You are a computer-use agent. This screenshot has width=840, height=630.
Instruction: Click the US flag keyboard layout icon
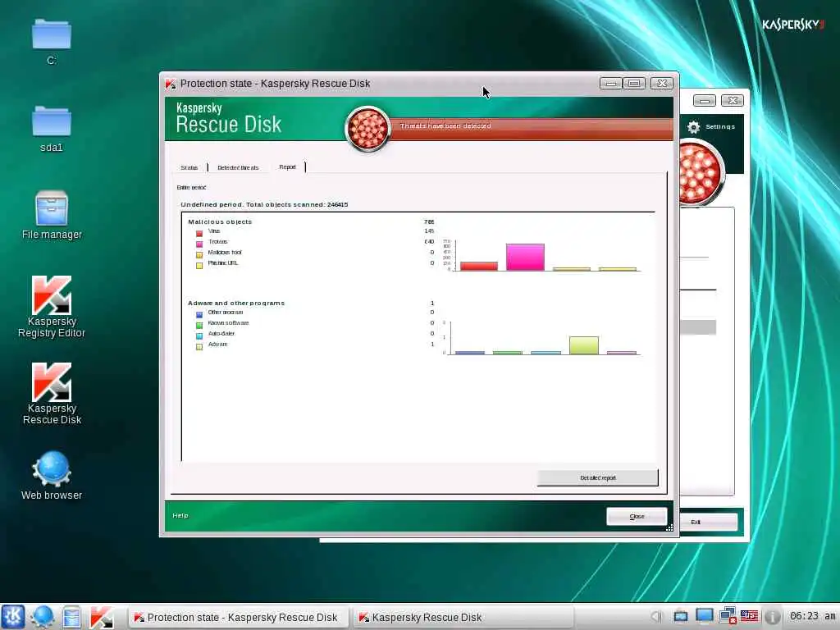(x=749, y=616)
